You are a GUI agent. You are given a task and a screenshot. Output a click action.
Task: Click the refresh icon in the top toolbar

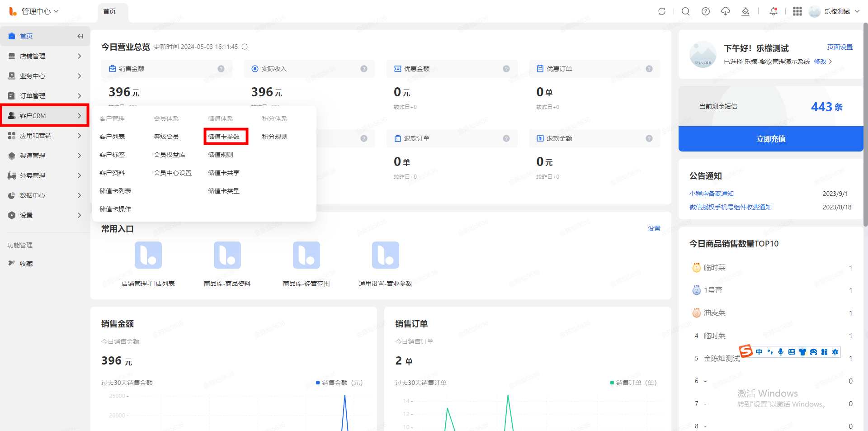pyautogui.click(x=662, y=11)
